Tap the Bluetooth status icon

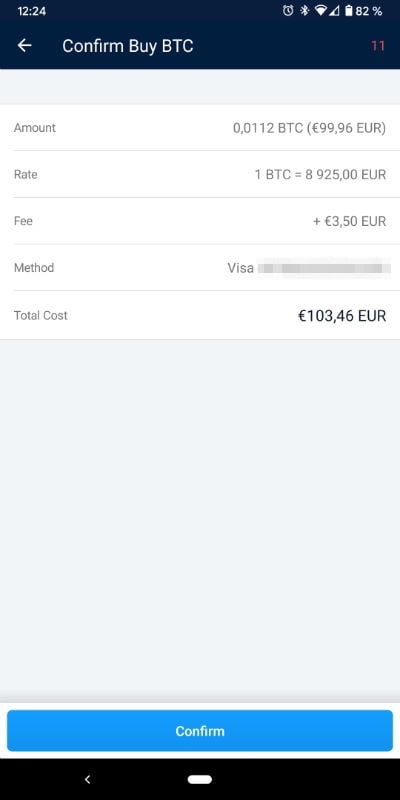pos(305,11)
